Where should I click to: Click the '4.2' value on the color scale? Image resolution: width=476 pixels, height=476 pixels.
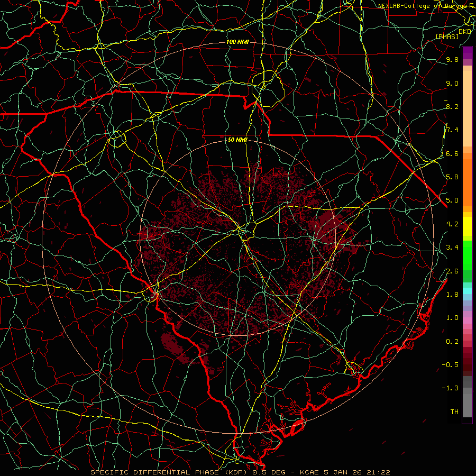tap(452, 224)
